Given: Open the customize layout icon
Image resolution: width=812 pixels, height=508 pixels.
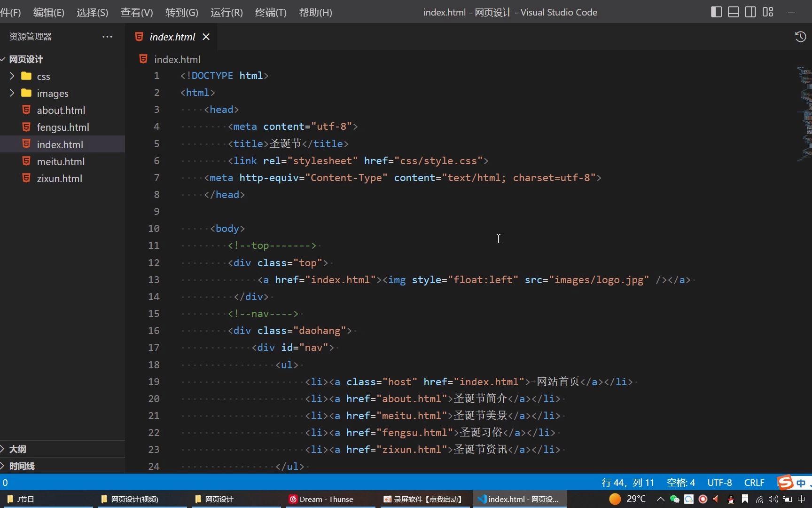Looking at the screenshot, I should [768, 12].
